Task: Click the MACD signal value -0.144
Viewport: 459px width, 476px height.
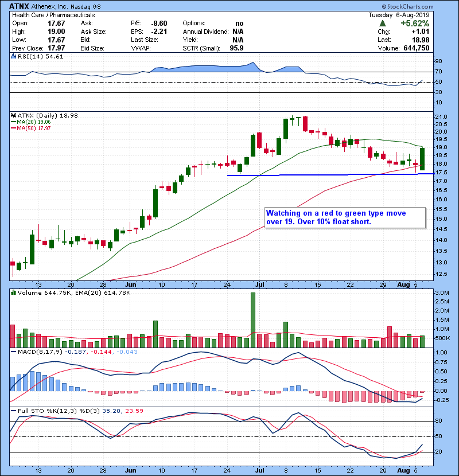Action: [102, 352]
